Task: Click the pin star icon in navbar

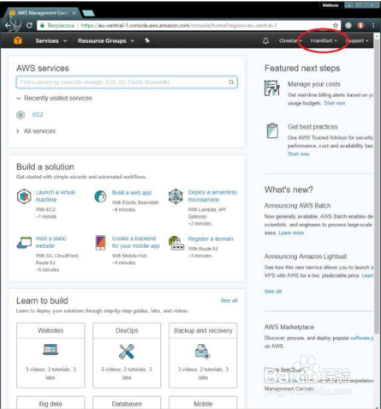Action: click(147, 41)
